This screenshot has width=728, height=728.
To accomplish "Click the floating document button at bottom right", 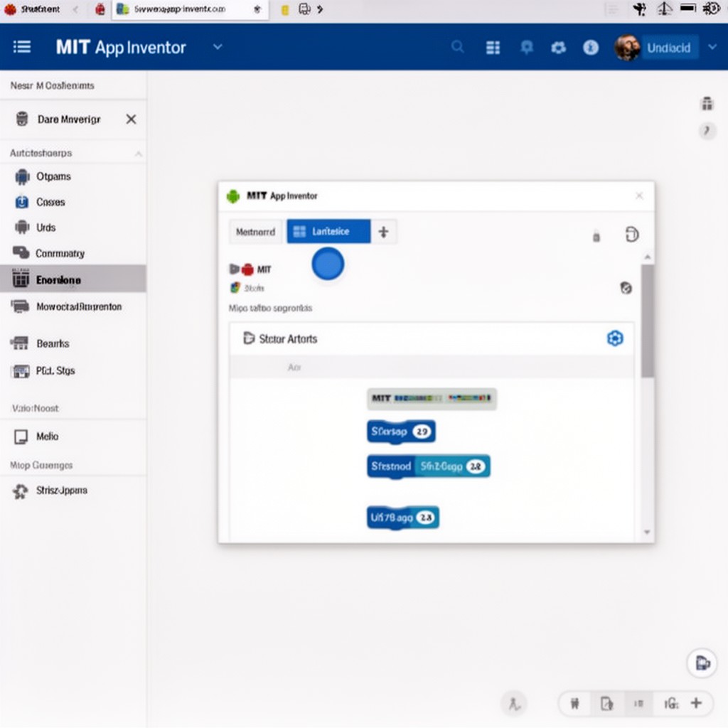I will pos(702,663).
